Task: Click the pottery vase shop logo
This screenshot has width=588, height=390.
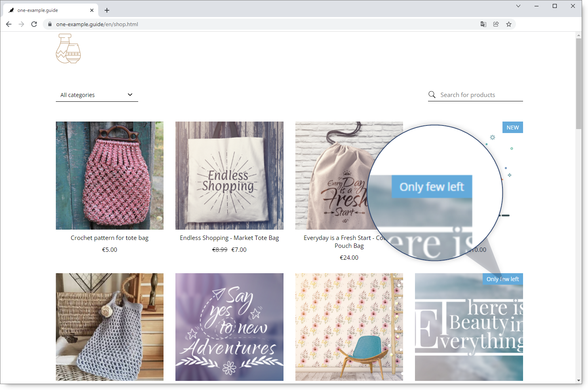Action: coord(68,49)
